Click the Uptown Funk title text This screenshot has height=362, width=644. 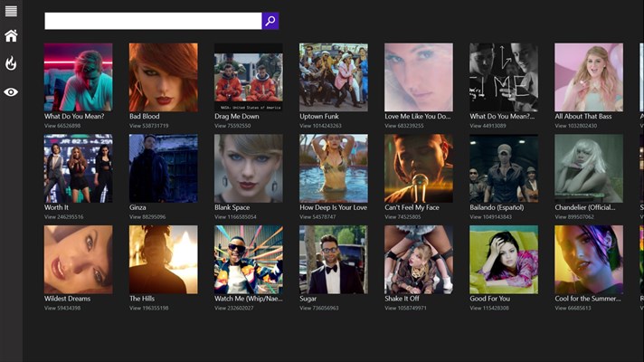(319, 116)
